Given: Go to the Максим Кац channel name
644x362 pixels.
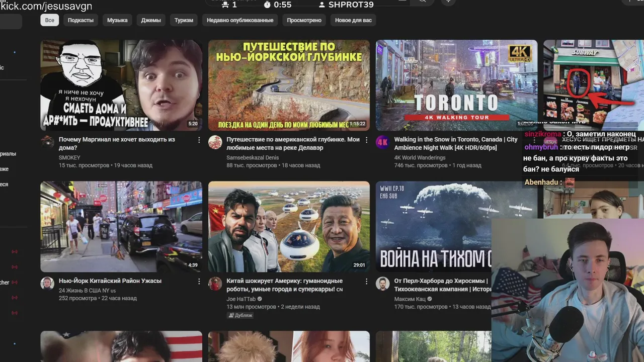Looking at the screenshot, I should point(410,299).
